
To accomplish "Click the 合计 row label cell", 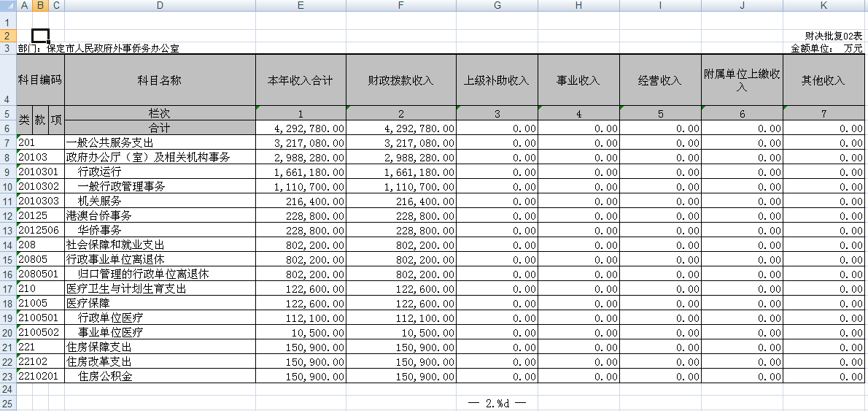I will click(159, 128).
